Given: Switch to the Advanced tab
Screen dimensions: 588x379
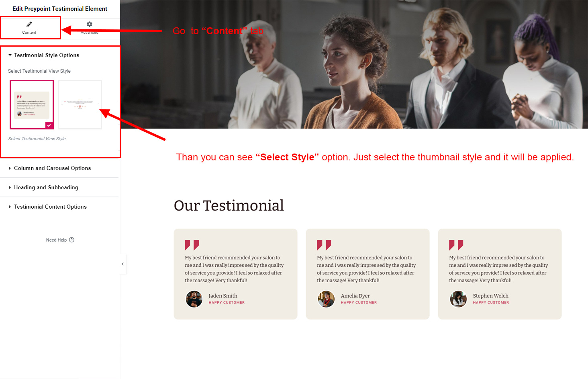Looking at the screenshot, I should 90,29.
